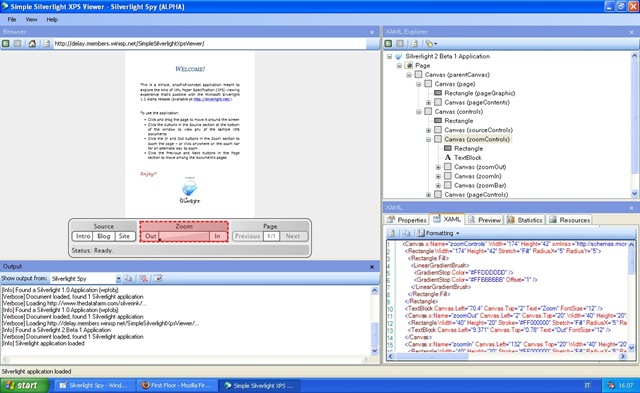640x393 pixels.
Task: Click the grey square icon in XAML Explorer toolbar
Action: pos(400,43)
